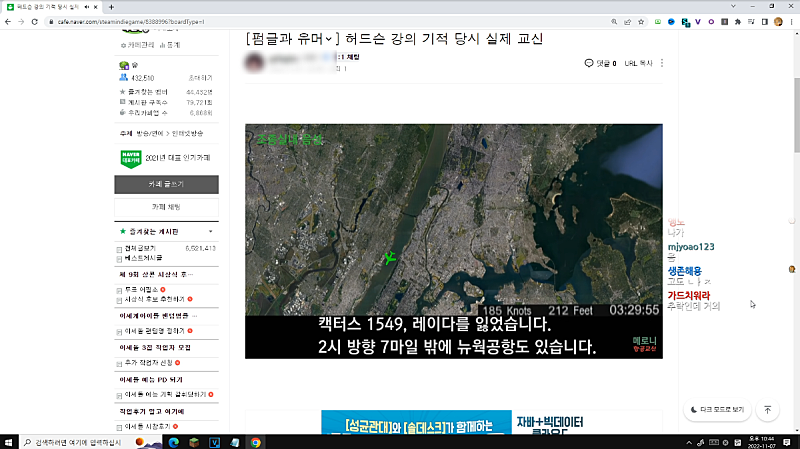This screenshot has width=800, height=449.
Task: Click the Chrome icon in the Windows taskbar
Action: (256, 441)
